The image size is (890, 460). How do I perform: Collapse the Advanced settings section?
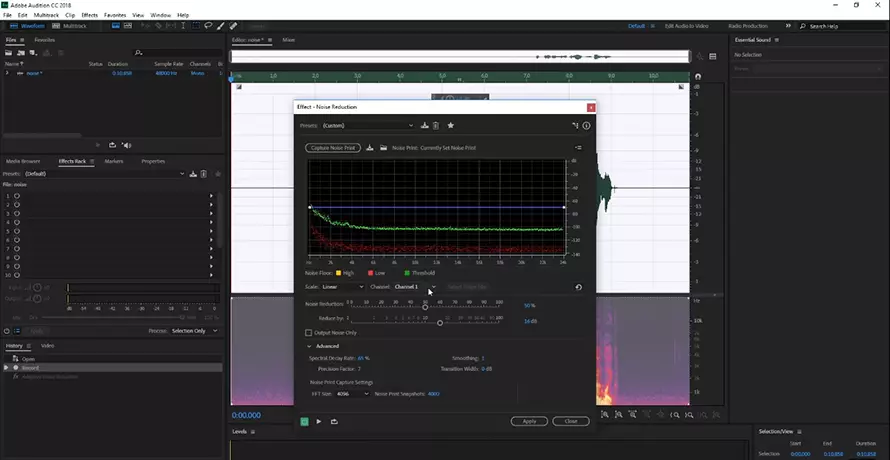pyautogui.click(x=309, y=346)
